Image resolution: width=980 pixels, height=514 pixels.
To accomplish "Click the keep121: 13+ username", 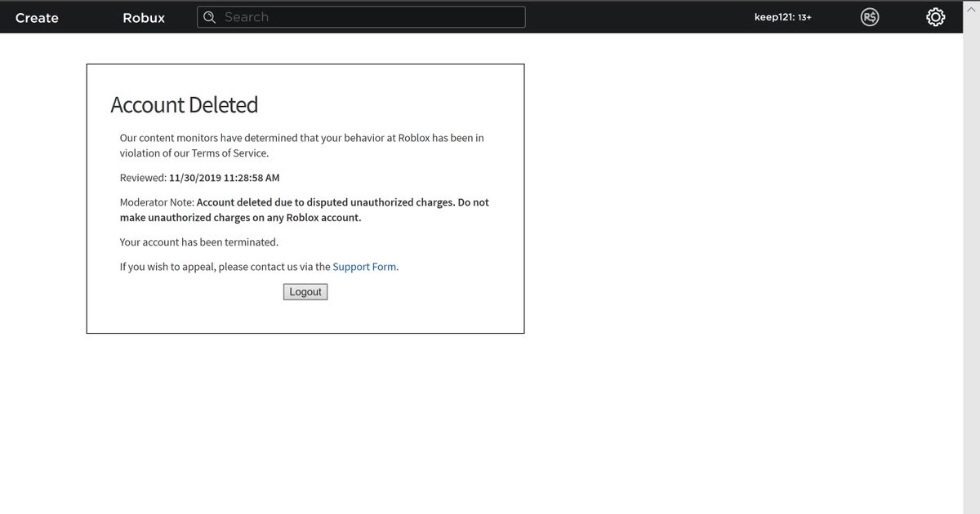I will (782, 17).
